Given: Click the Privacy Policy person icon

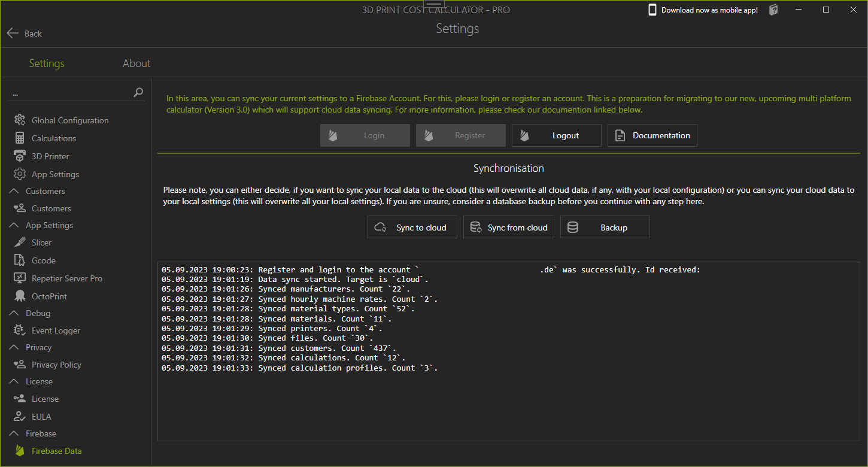Looking at the screenshot, I should [20, 365].
